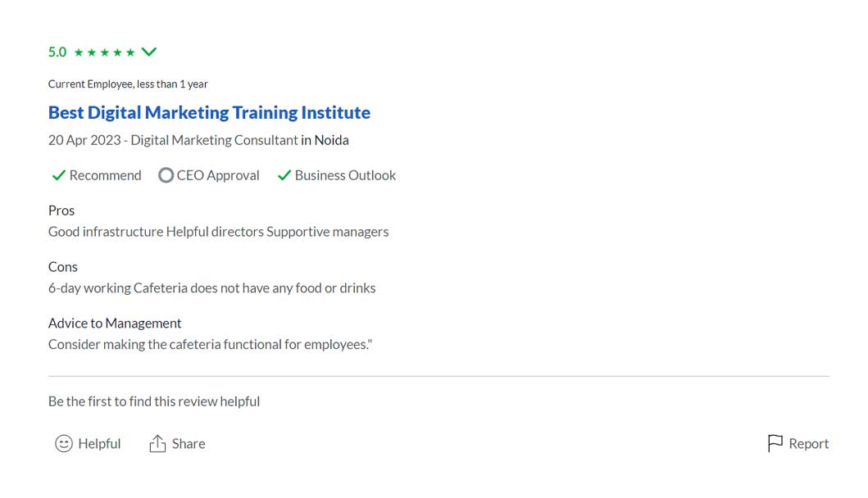
Task: Click the Report link text
Action: [808, 444]
